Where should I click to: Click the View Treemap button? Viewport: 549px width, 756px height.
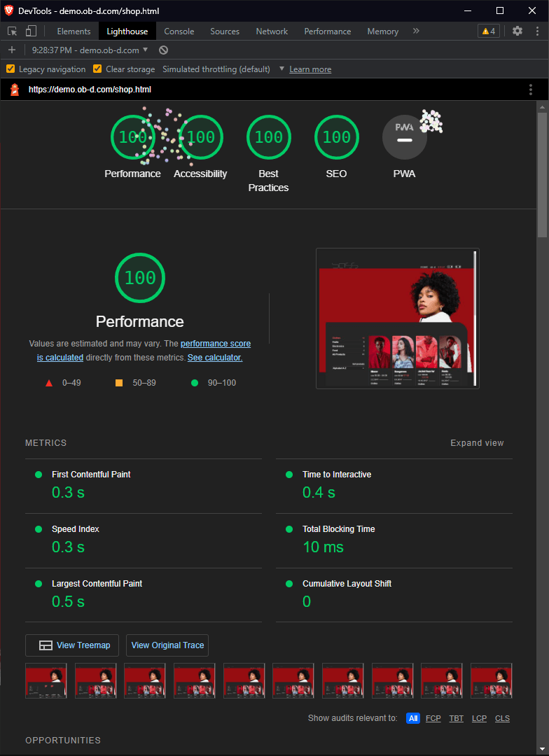pyautogui.click(x=72, y=645)
